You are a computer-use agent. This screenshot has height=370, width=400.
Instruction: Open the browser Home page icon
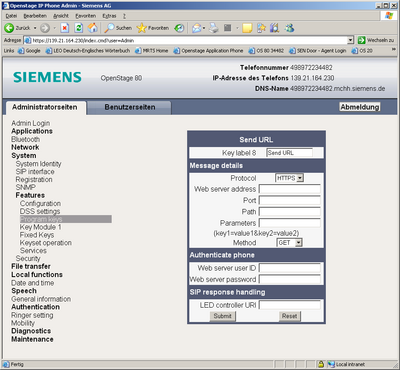[92, 28]
